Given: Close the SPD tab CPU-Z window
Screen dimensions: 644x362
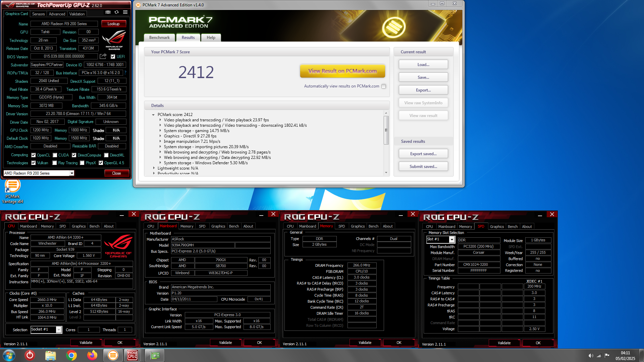Looking at the screenshot, I should 552,214.
